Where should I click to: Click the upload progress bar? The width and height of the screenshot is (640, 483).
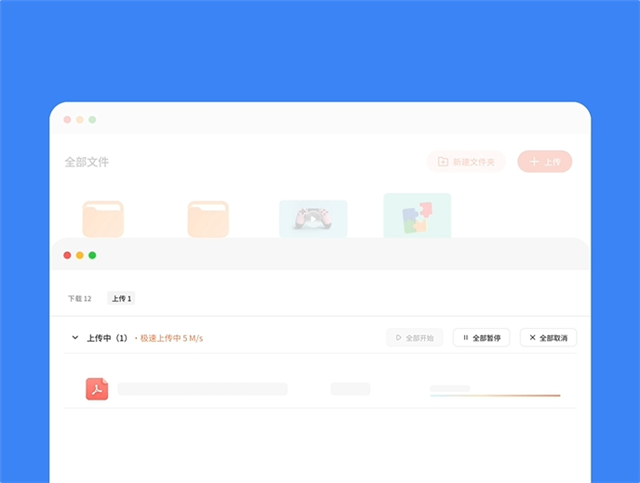coord(495,395)
